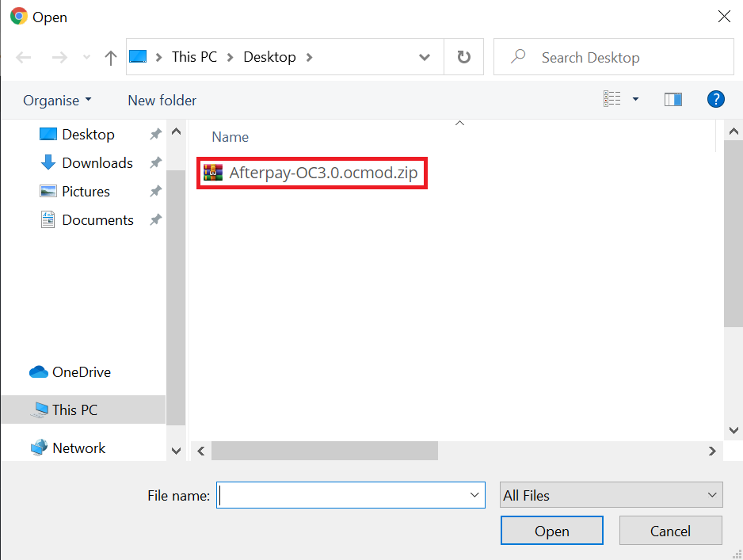This screenshot has width=743, height=560.
Task: Click the Afterpay zip archive icon
Action: [213, 173]
